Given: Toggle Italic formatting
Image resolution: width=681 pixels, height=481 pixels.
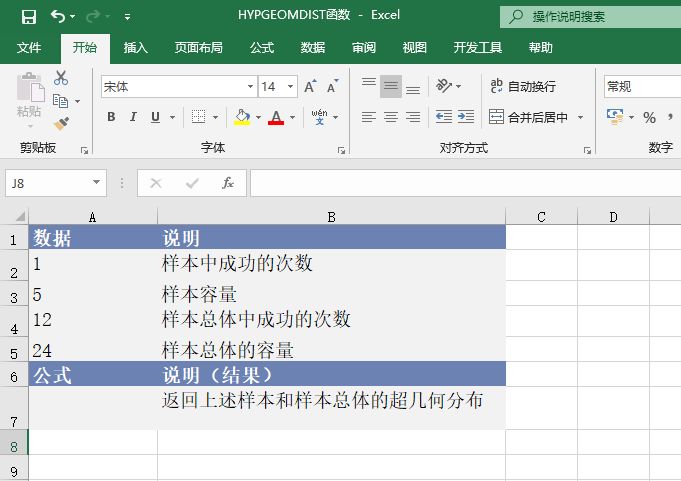Looking at the screenshot, I should 134,117.
